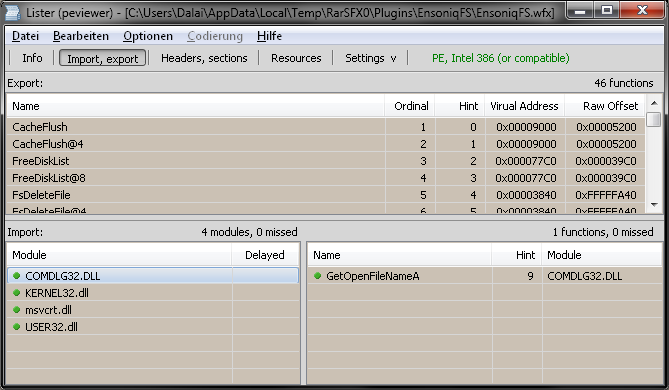Click green dot beside GetOpenFileNameA
669x390 pixels.
[317, 276]
